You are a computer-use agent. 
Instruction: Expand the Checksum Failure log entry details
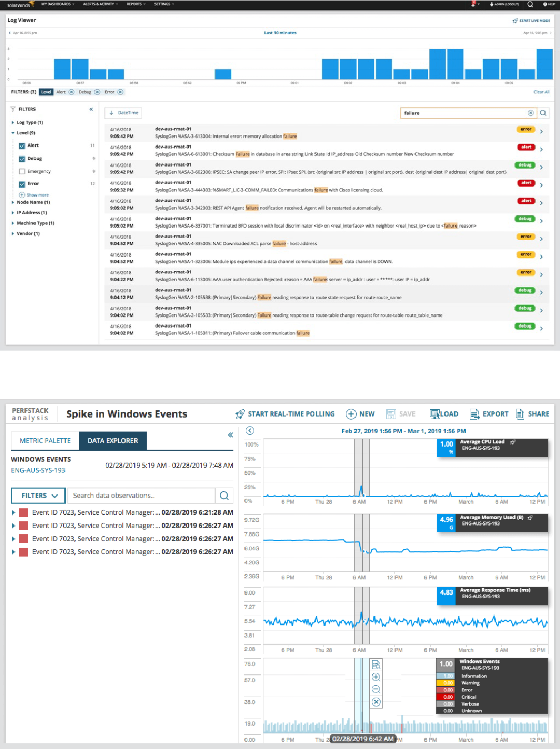[541, 149]
